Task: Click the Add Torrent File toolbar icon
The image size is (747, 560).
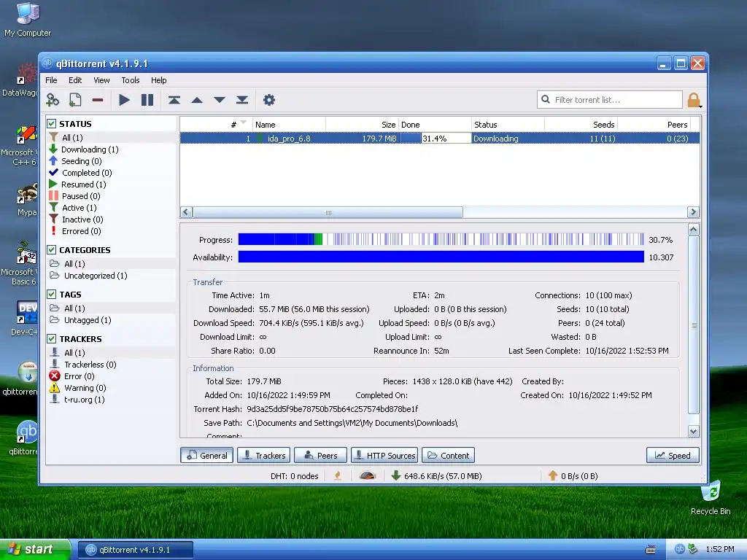Action: (75, 100)
